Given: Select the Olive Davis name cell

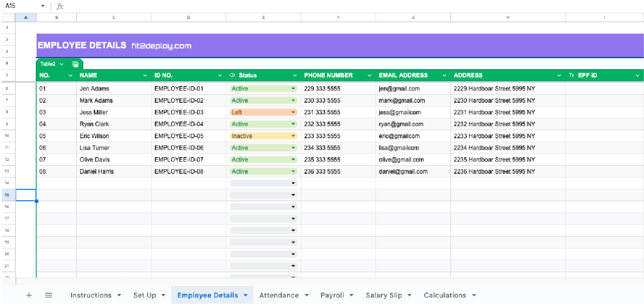Looking at the screenshot, I should pos(114,160).
